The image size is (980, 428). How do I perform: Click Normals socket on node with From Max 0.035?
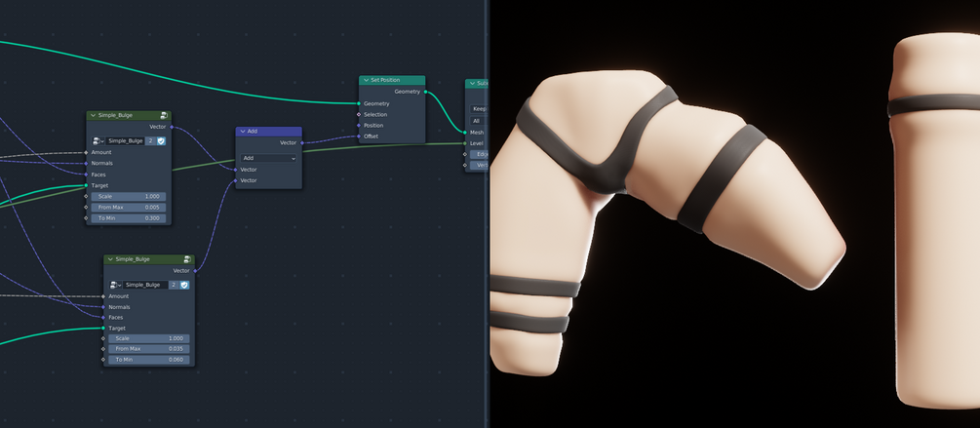[103, 307]
